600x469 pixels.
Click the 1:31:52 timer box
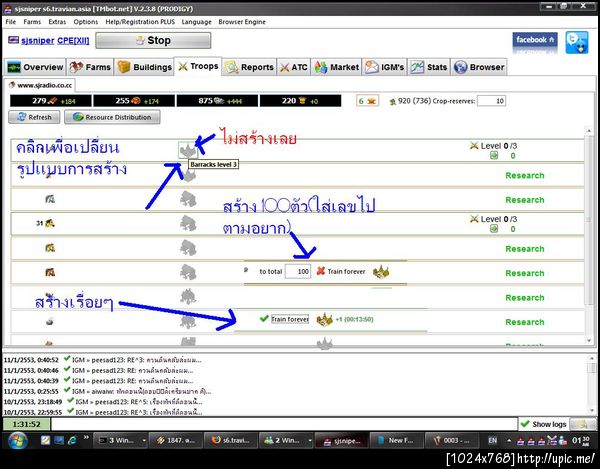[x=26, y=424]
